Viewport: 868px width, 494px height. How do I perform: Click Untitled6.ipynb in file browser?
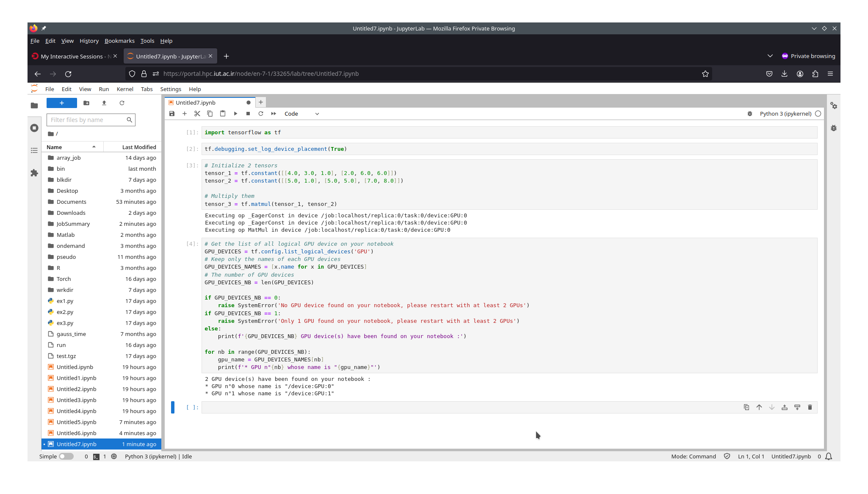76,433
